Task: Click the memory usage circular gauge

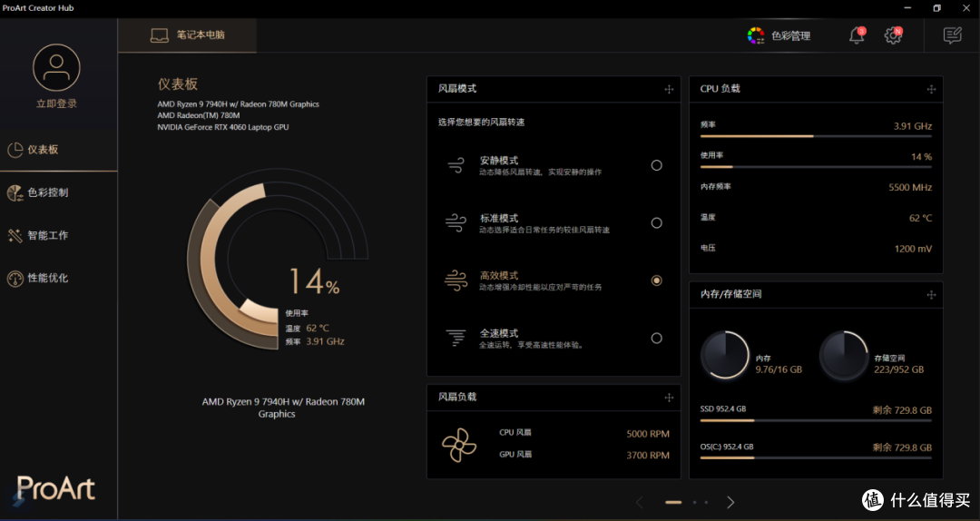Action: tap(725, 356)
